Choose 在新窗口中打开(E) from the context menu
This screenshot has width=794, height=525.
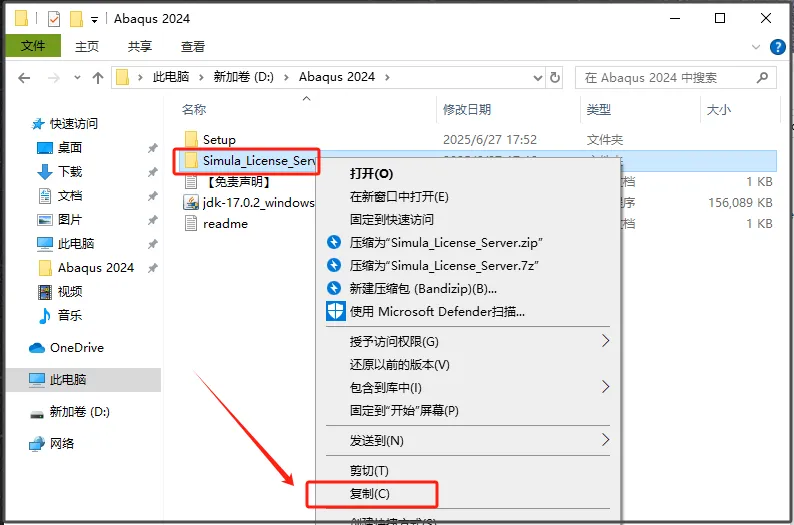tap(399, 196)
